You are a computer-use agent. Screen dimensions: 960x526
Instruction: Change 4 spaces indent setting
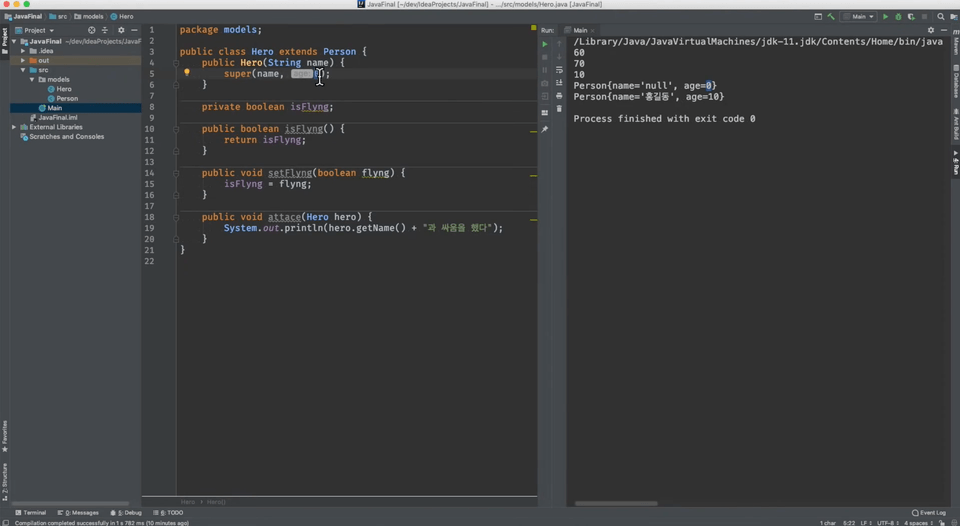click(918, 523)
